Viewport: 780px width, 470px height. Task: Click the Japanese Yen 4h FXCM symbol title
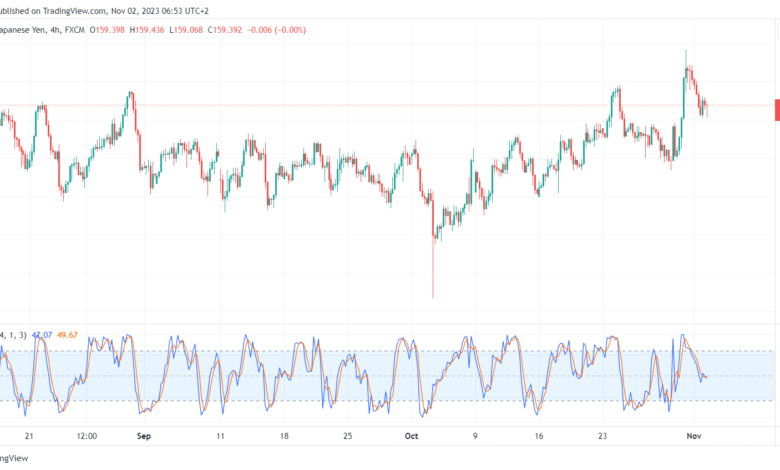pyautogui.click(x=42, y=30)
